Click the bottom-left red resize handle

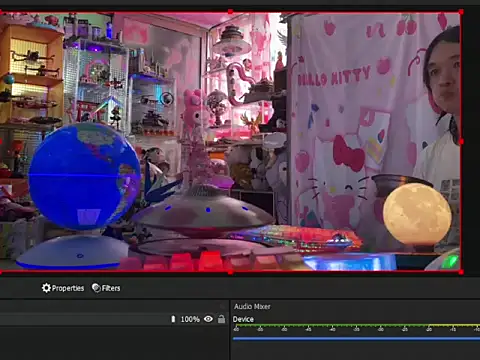pos(1,272)
